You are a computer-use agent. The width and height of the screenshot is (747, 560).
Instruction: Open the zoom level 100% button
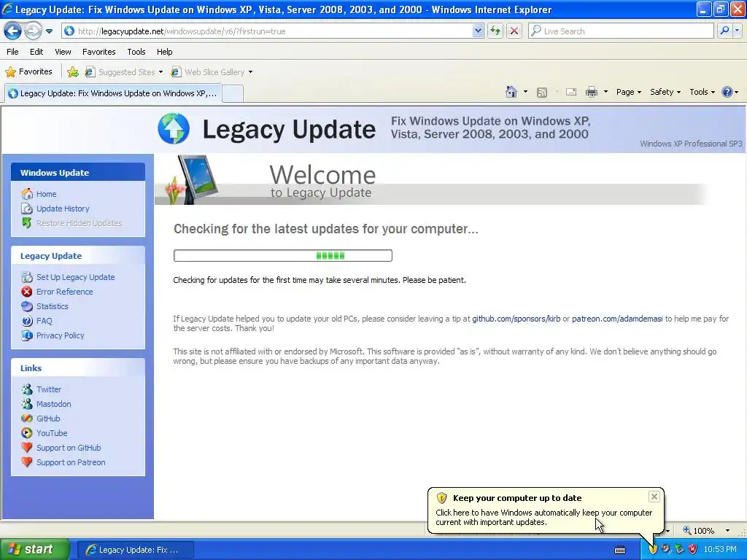coord(699,531)
